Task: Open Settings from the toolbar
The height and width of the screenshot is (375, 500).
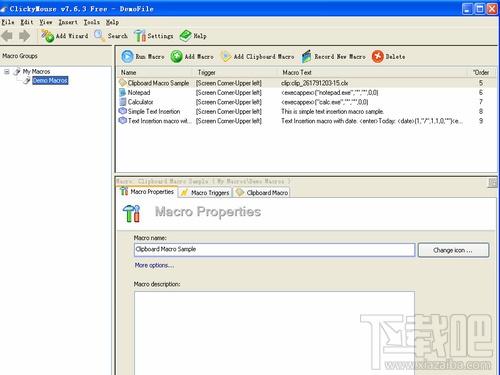Action: (x=154, y=36)
